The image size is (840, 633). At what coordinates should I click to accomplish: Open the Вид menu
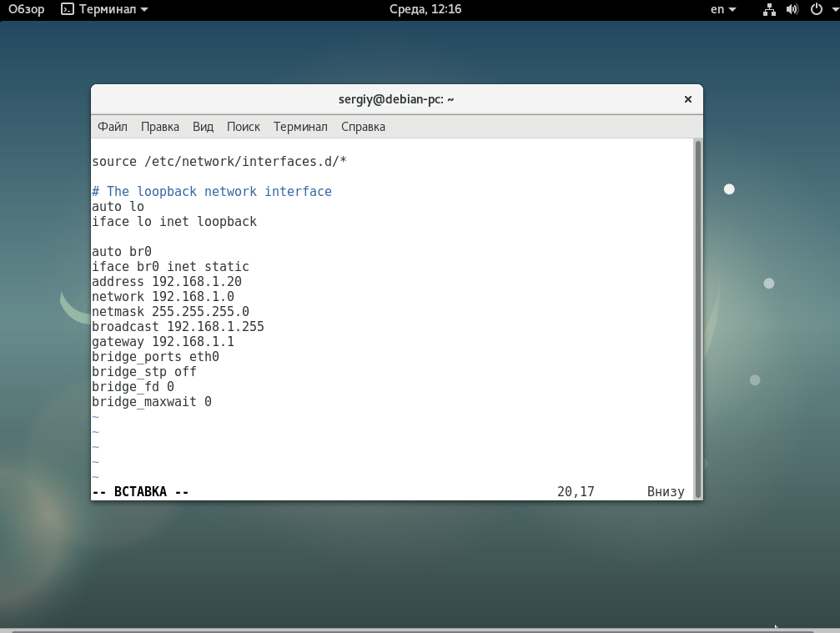pyautogui.click(x=203, y=127)
